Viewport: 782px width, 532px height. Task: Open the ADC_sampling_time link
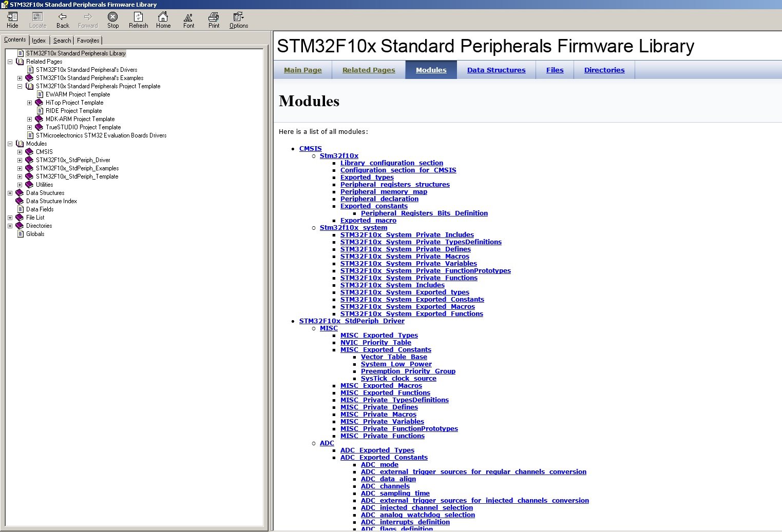395,494
